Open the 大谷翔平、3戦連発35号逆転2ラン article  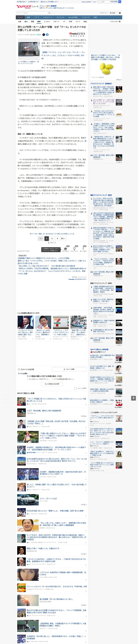56,449
